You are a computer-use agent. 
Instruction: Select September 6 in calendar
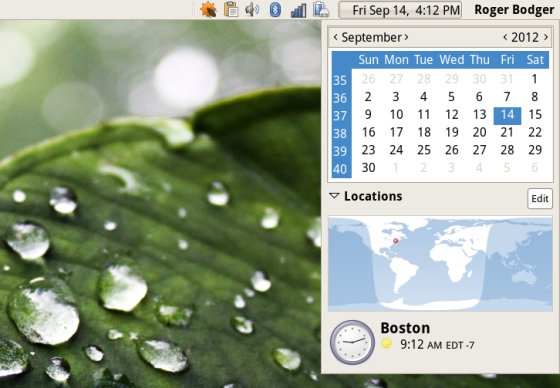click(x=479, y=97)
